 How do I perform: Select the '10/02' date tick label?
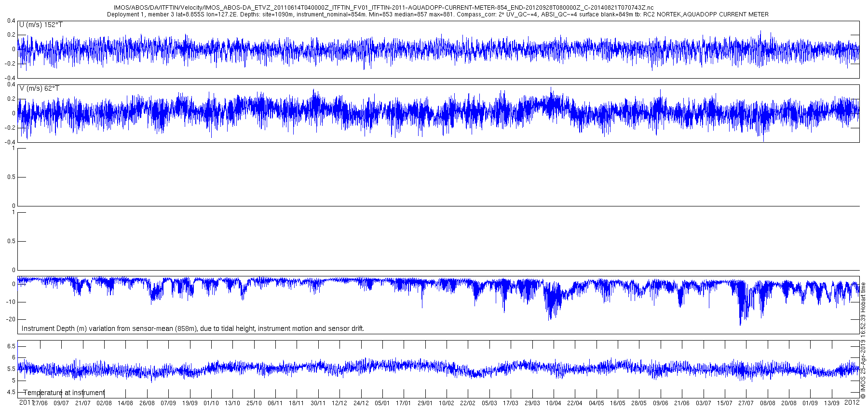(x=447, y=403)
